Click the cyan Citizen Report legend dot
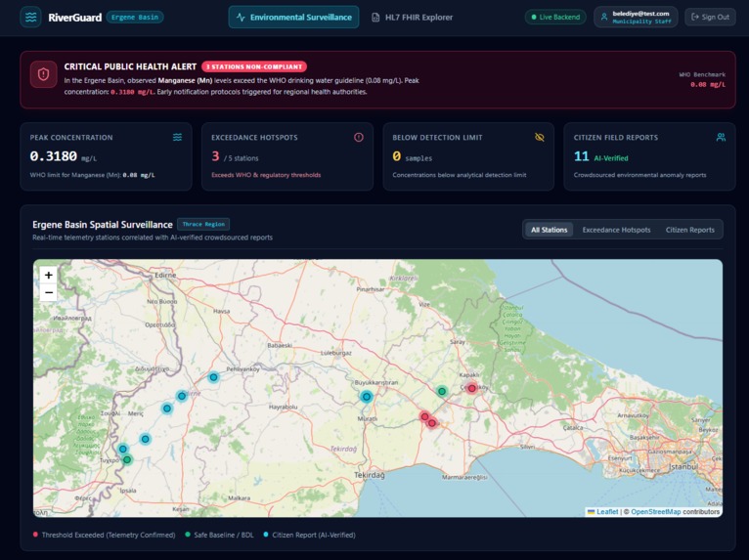Viewport: 749px width, 560px height. click(x=266, y=535)
